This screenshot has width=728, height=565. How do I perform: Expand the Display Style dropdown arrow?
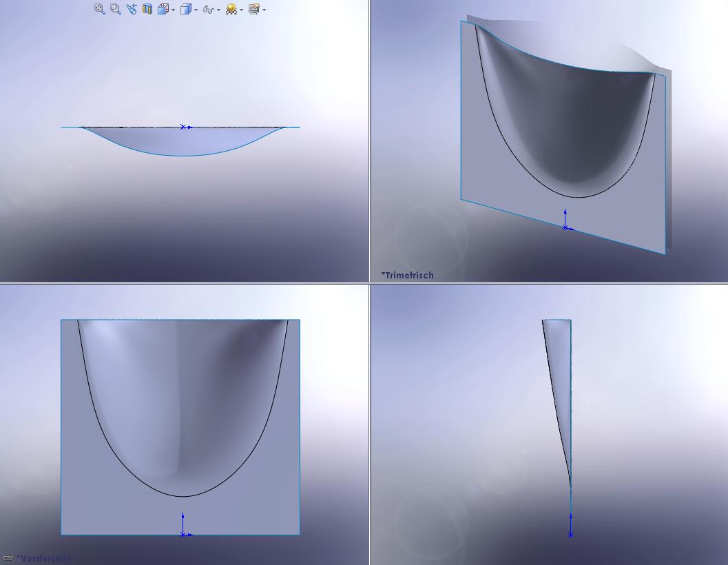tap(196, 10)
